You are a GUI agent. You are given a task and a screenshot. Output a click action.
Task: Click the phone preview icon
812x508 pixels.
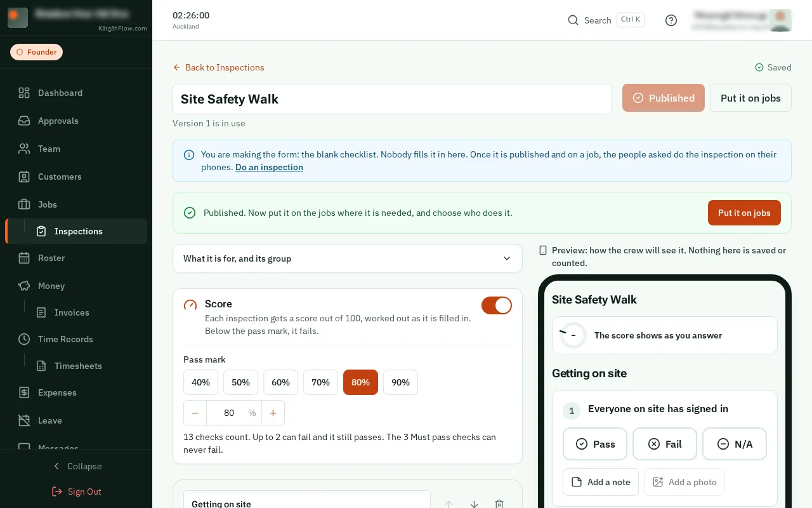[x=543, y=251]
